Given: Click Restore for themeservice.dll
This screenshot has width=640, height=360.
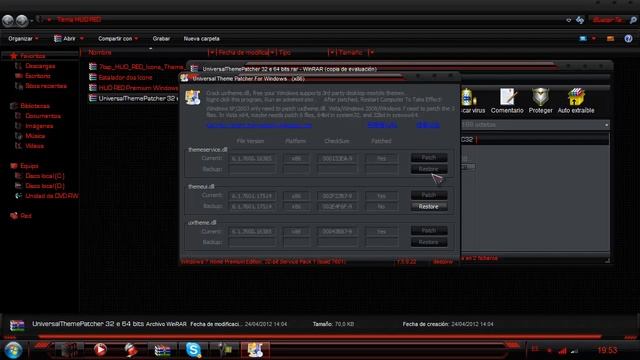Looking at the screenshot, I should pos(429,169).
